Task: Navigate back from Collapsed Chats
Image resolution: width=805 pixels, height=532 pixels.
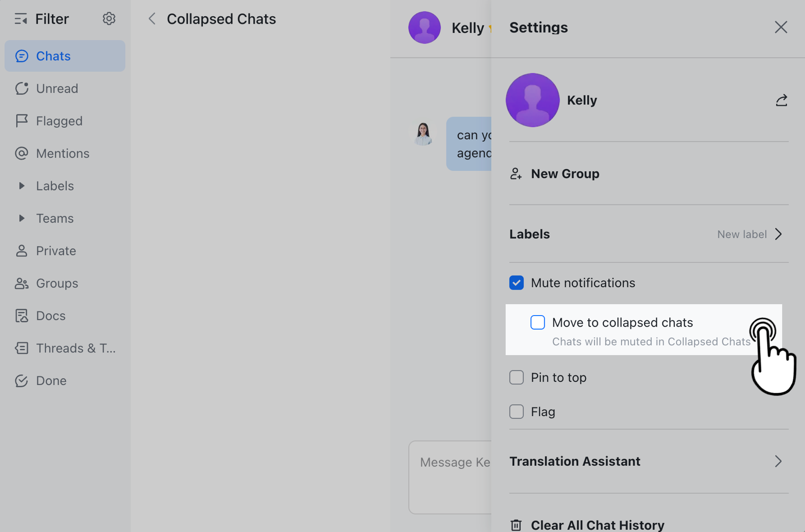Action: (151, 18)
